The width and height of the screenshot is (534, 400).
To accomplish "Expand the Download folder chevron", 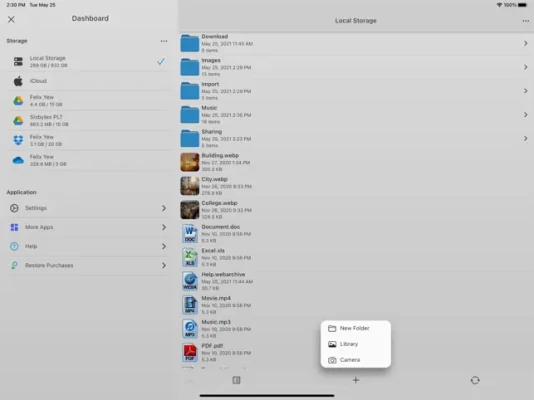I will [525, 44].
